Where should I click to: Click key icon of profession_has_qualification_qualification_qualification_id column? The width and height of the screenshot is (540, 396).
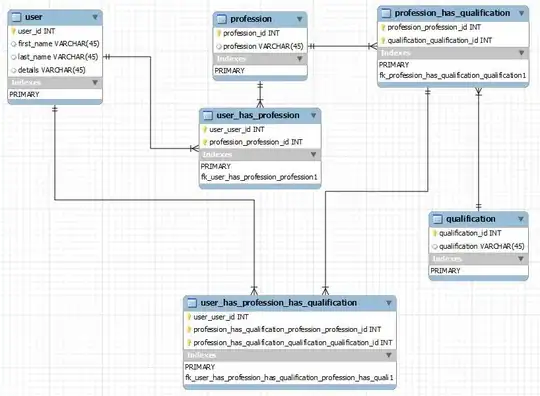[x=189, y=343]
